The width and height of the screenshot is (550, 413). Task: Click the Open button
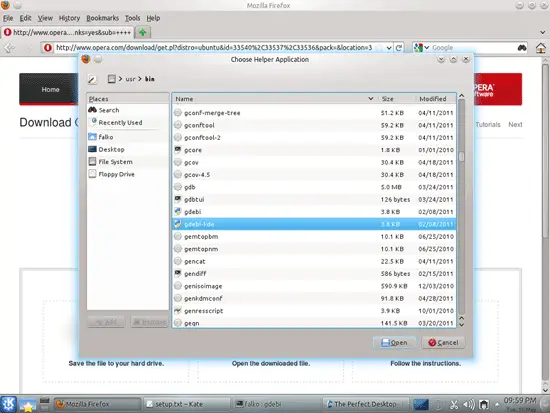pyautogui.click(x=395, y=342)
